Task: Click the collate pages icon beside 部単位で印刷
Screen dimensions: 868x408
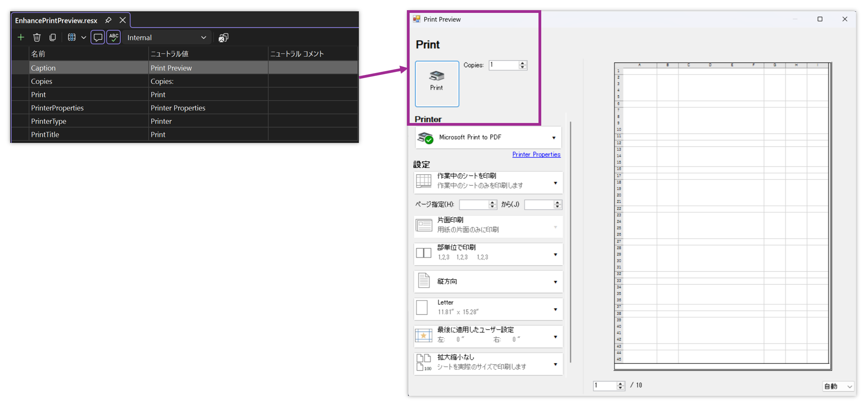Action: (x=424, y=253)
